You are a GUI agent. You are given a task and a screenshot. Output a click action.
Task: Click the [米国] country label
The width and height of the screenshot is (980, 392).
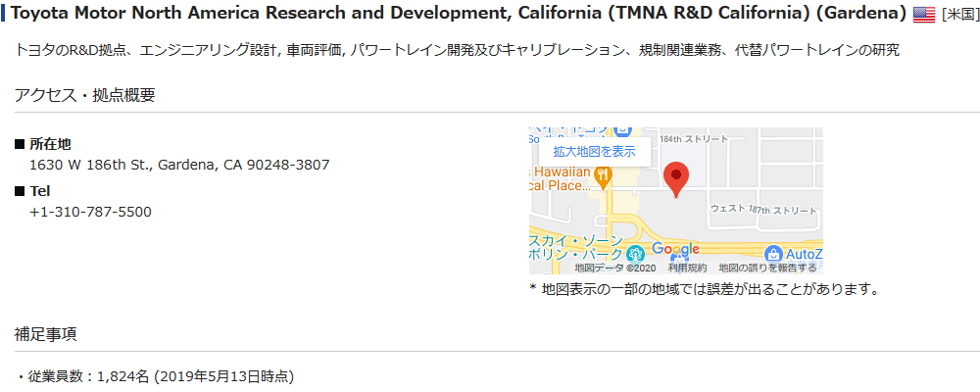tap(959, 15)
